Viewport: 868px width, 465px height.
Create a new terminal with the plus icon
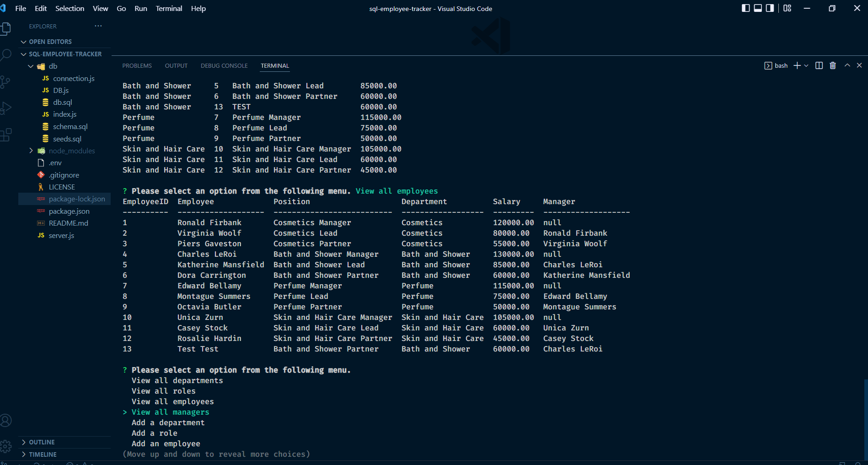point(796,65)
